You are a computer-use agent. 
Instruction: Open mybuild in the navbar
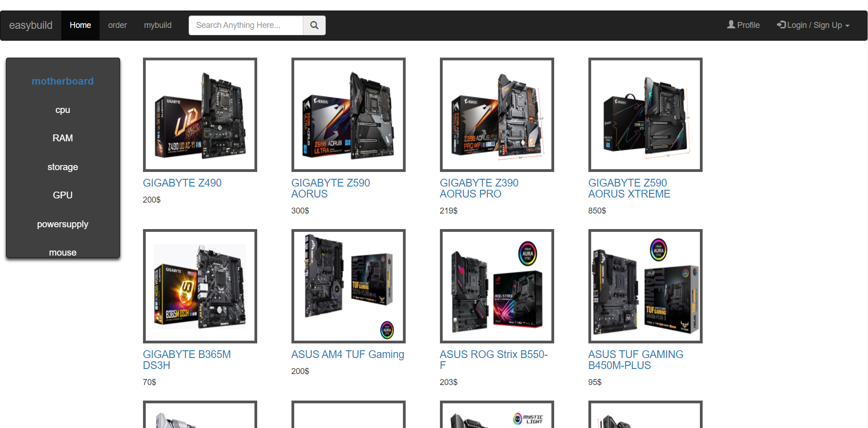point(158,25)
